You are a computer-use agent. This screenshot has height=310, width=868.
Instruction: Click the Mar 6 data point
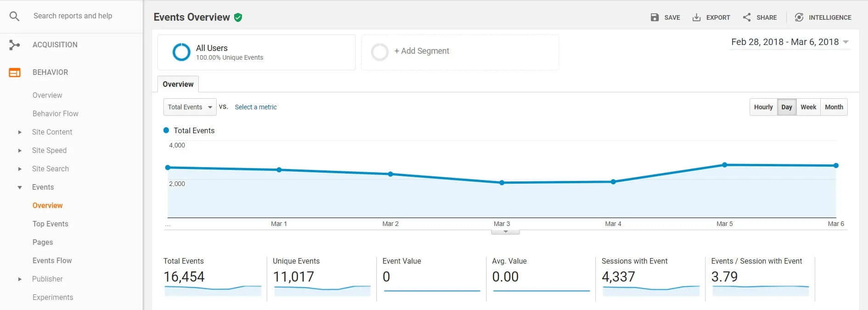click(836, 165)
